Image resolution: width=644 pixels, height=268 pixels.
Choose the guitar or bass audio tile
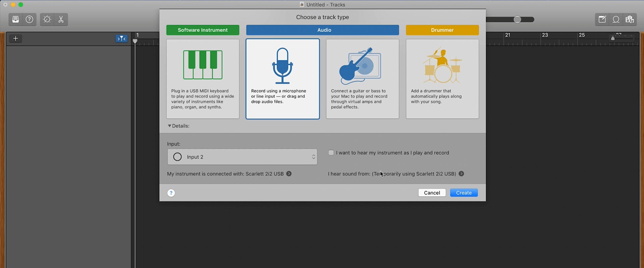pyautogui.click(x=362, y=79)
